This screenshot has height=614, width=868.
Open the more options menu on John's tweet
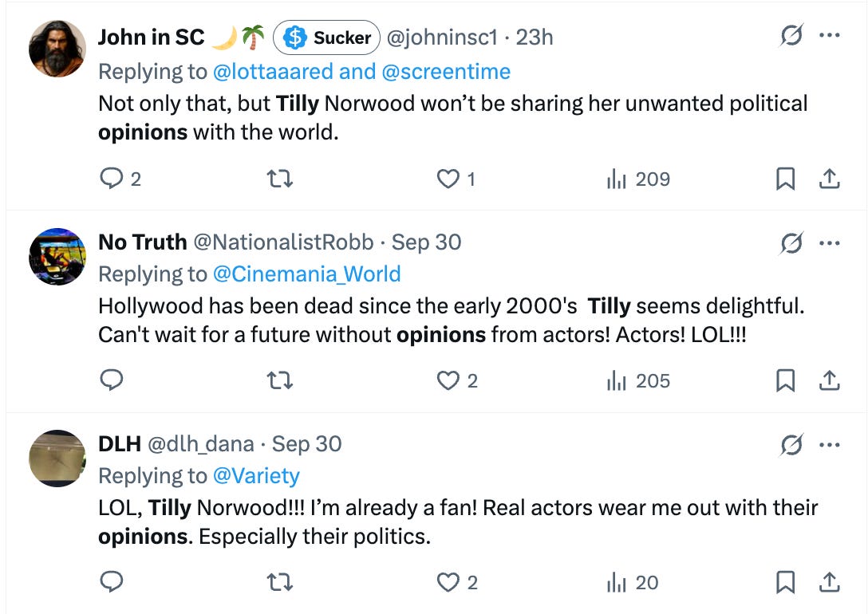[x=831, y=34]
